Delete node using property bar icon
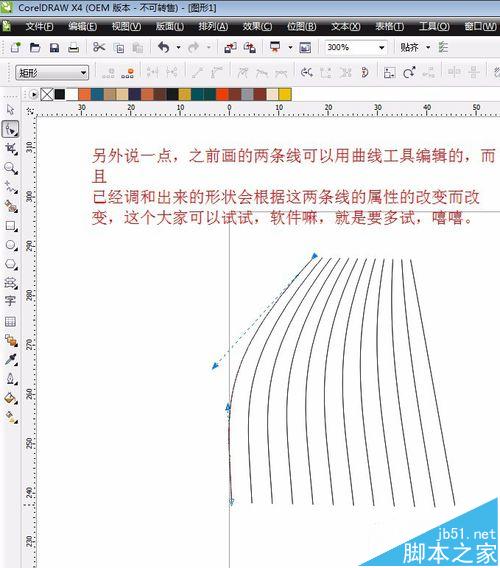 (x=128, y=73)
